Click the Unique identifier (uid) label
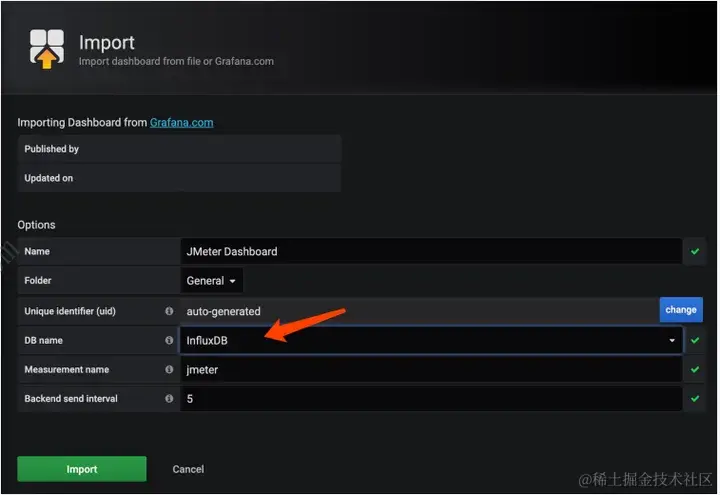Screen dimensions: 720x495 pyautogui.click(x=70, y=311)
